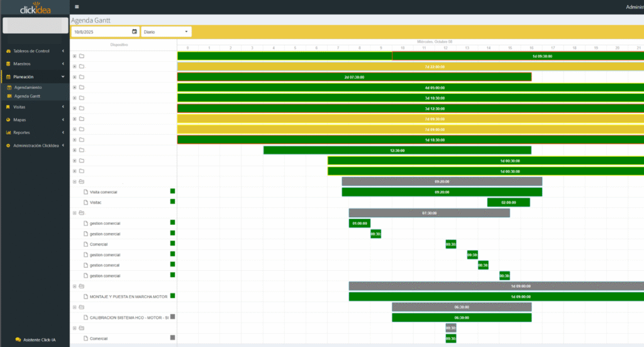This screenshot has height=347, width=644.
Task: Open the Diario view dropdown
Action: coord(166,31)
